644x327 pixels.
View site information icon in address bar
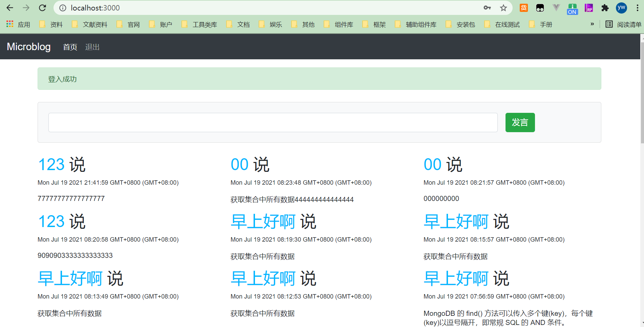(63, 8)
